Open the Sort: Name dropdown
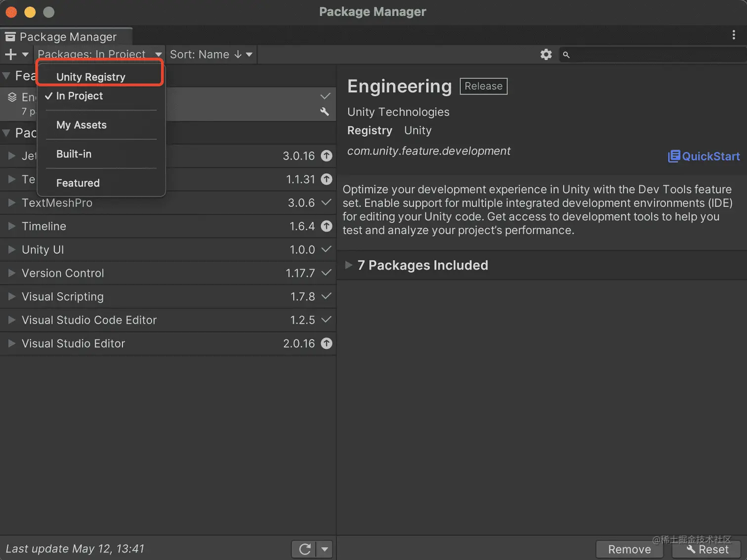Screen dimensions: 747x560 211,54
